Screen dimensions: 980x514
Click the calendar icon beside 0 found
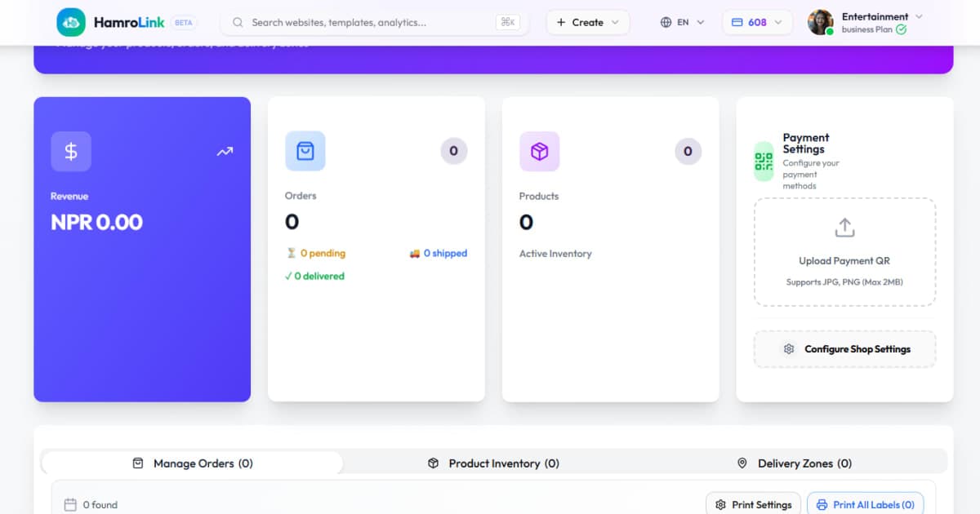[x=70, y=505]
